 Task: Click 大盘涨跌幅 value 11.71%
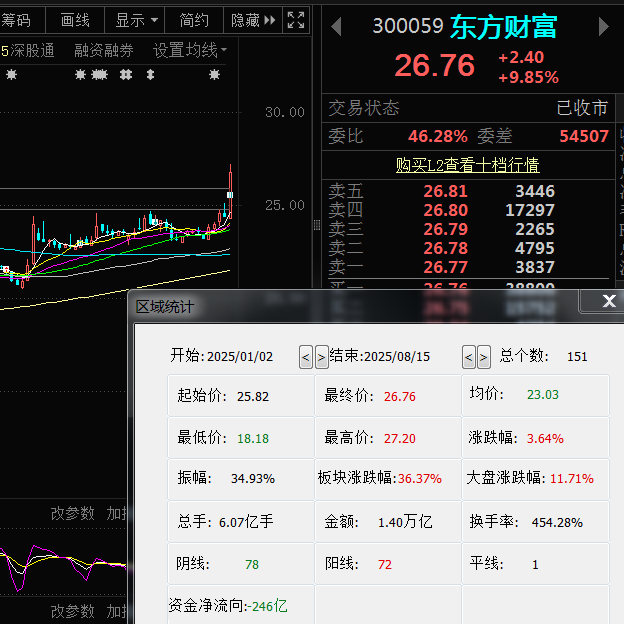coord(572,478)
